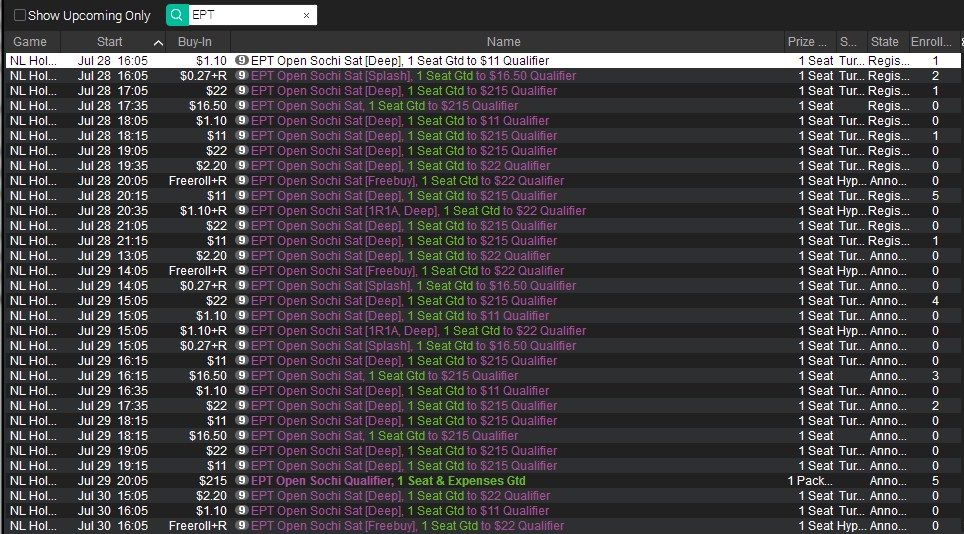
Task: Click 9-max icon in Jul 29 15:05 $0.27+R row
Action: coord(242,345)
